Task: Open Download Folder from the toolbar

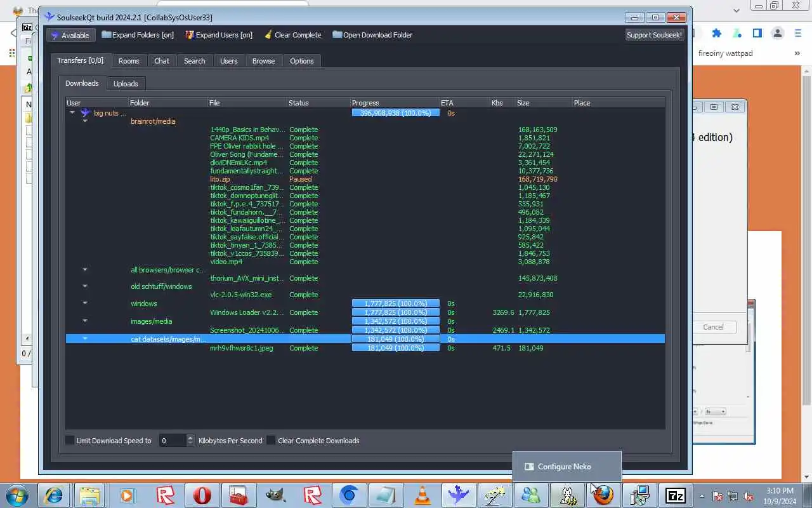Action: point(372,35)
